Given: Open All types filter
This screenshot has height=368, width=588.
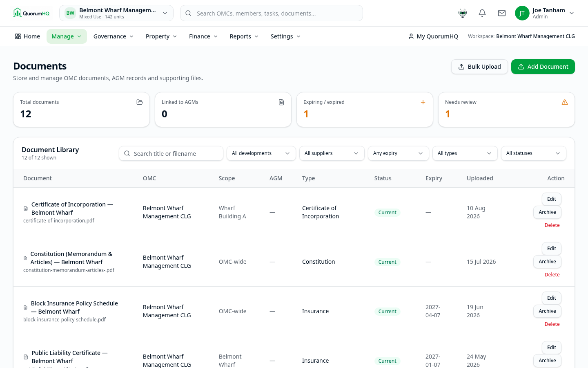Looking at the screenshot, I should click(x=465, y=153).
